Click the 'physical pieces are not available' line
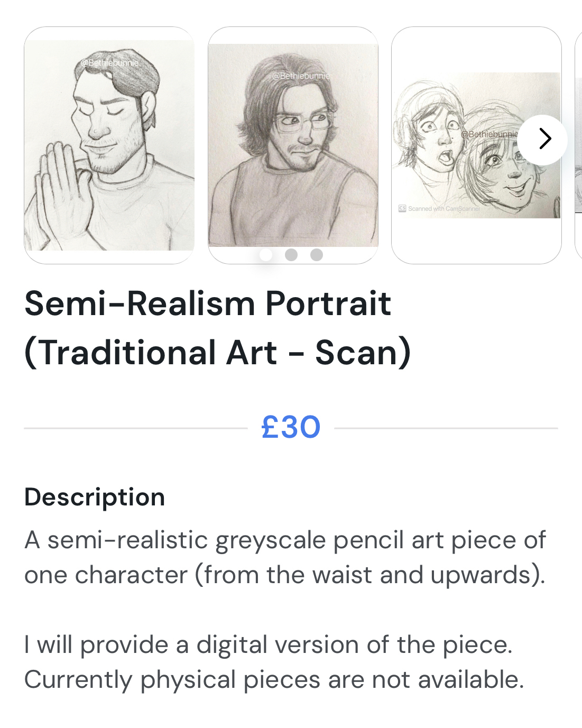The height and width of the screenshot is (728, 582). pos(274,680)
